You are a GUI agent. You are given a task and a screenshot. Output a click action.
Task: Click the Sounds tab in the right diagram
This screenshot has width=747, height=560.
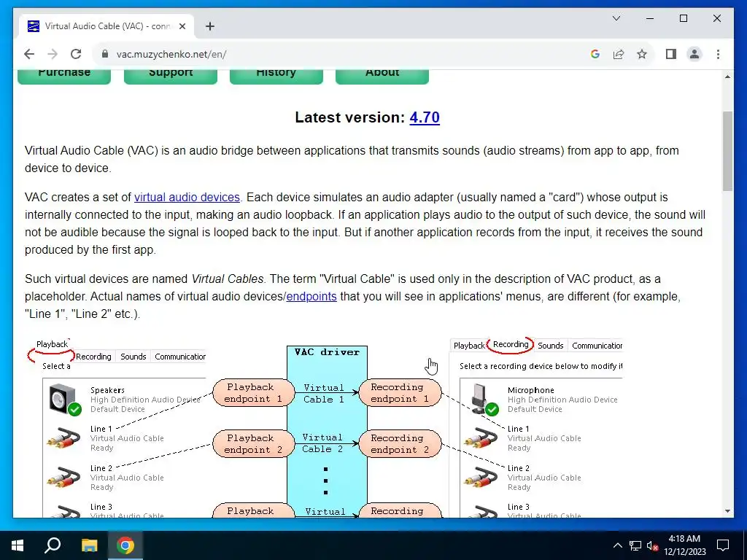pos(550,346)
